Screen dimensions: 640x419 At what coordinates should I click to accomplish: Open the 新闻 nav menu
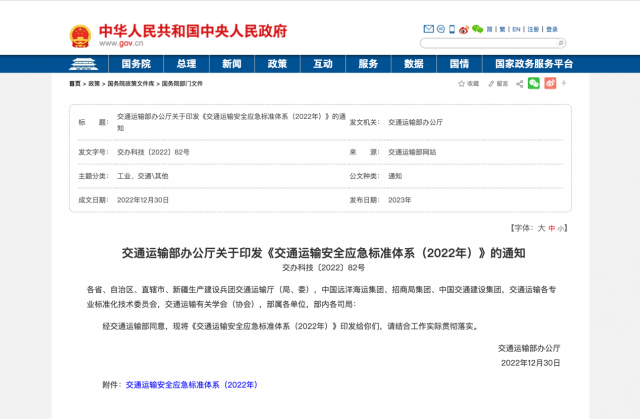pyautogui.click(x=232, y=64)
